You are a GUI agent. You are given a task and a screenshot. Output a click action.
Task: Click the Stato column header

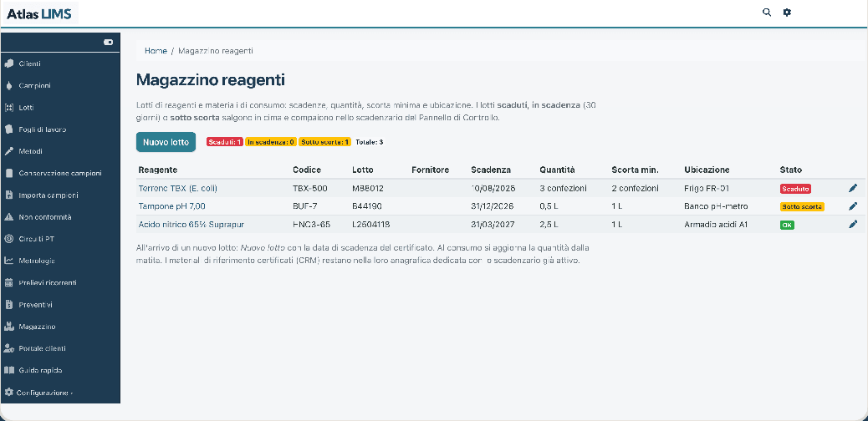point(790,170)
